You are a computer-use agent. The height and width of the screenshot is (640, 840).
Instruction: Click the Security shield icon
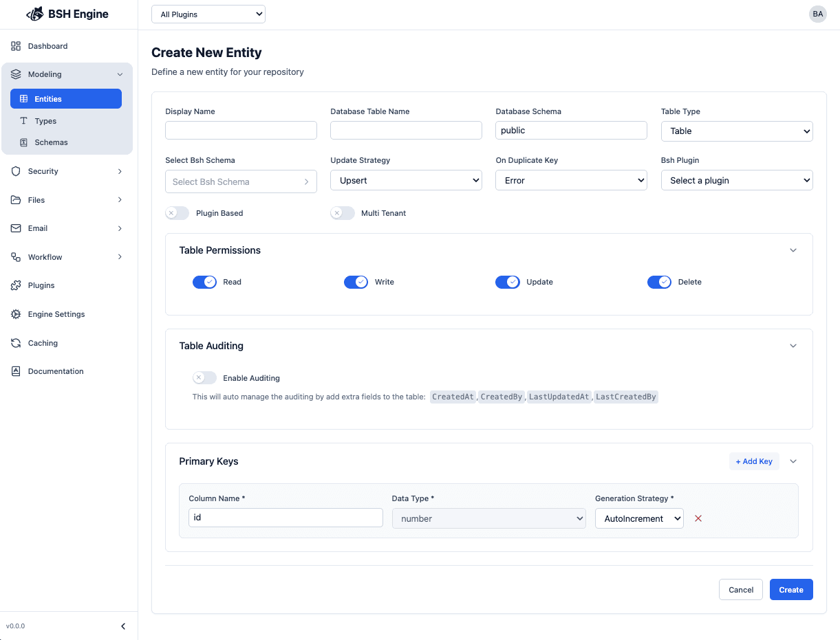pyautogui.click(x=16, y=171)
